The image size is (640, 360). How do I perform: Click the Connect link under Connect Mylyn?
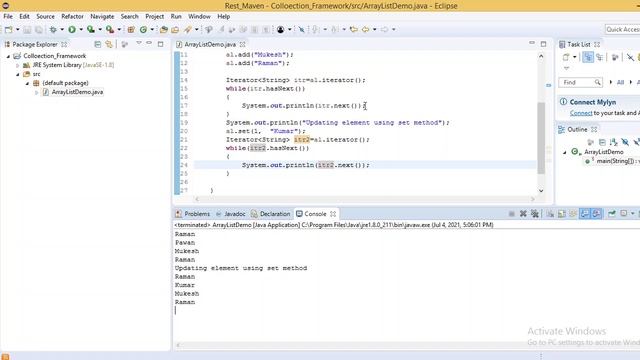pos(581,113)
